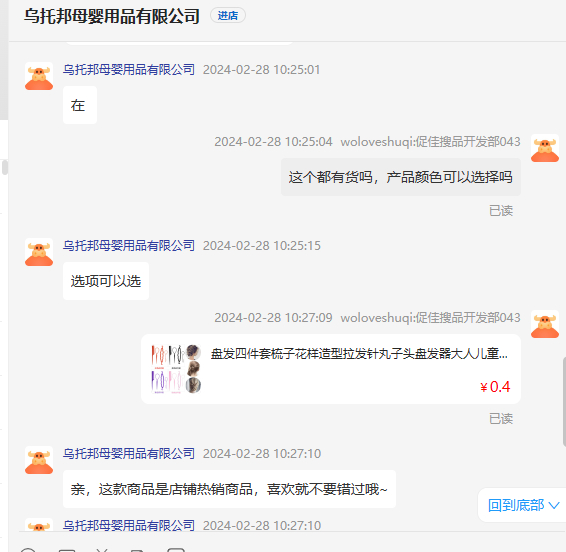Click seller avatar beside 热销商品 message
The height and width of the screenshot is (552, 566).
[x=39, y=460]
